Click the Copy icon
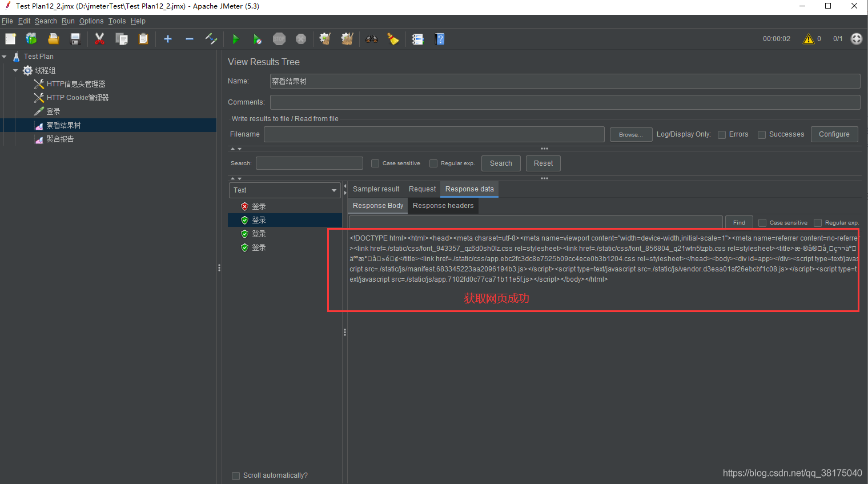The image size is (868, 484). coord(122,39)
